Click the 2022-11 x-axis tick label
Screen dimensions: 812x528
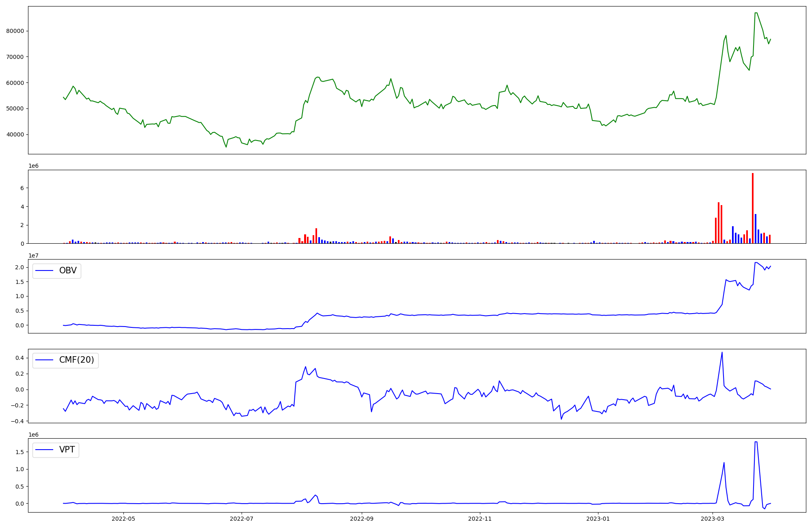click(480, 519)
